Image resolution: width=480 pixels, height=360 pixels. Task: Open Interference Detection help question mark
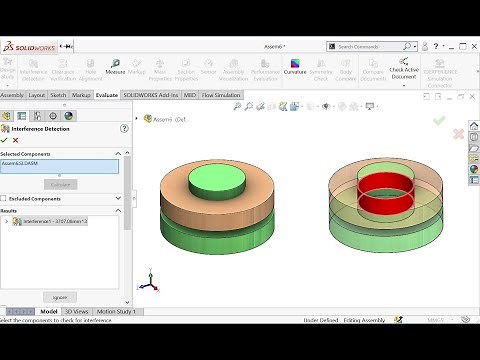point(124,128)
